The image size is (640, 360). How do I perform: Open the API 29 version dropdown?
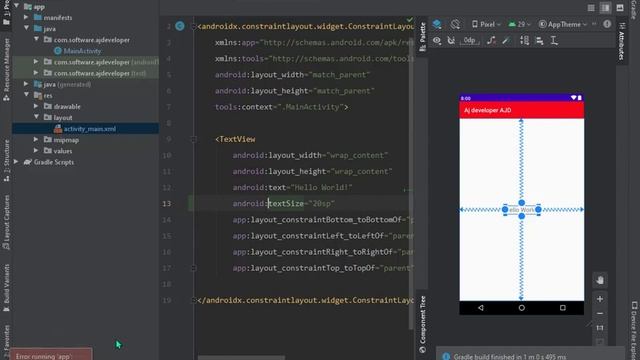519,24
